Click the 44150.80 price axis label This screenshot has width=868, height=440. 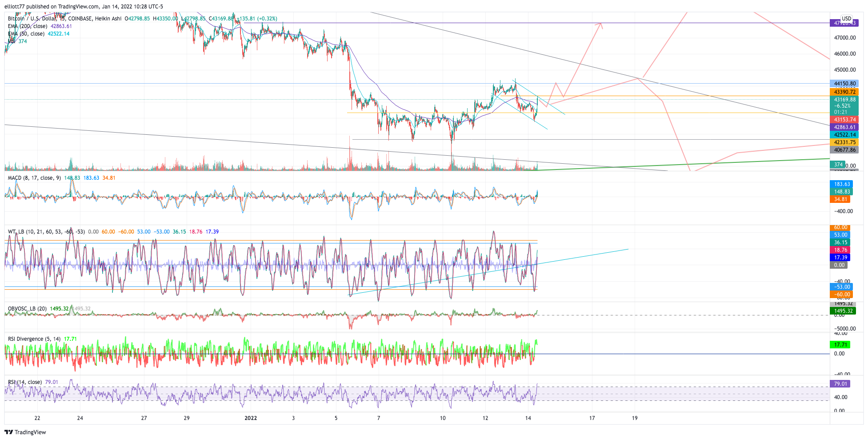coord(844,84)
